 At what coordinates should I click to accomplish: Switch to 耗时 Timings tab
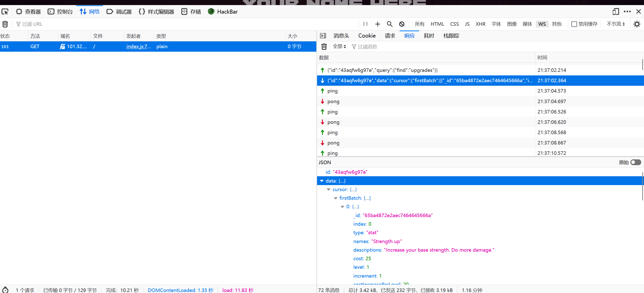(429, 36)
